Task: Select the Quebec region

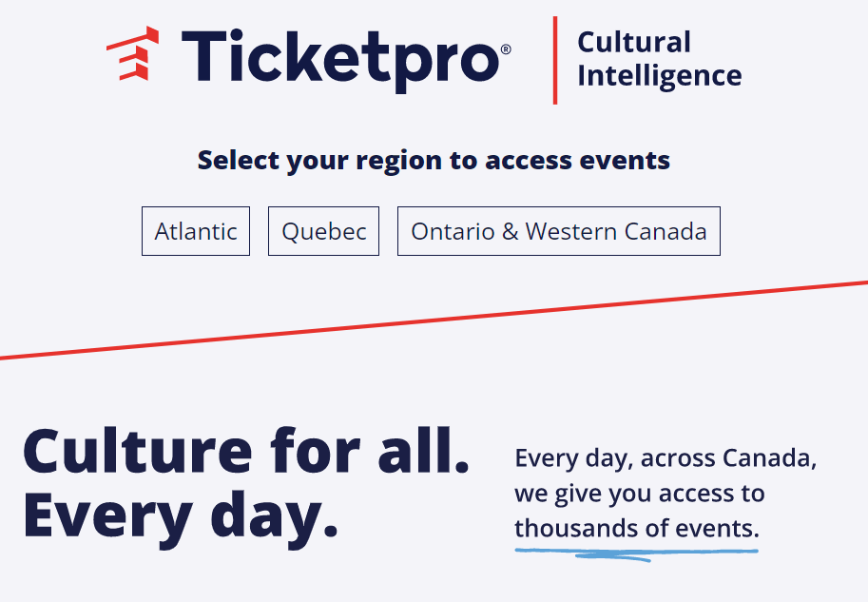Action: [x=323, y=230]
